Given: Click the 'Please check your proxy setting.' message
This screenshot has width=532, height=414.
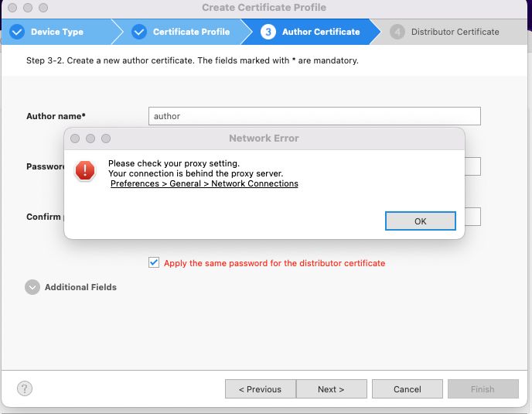Looking at the screenshot, I should click(x=174, y=163).
